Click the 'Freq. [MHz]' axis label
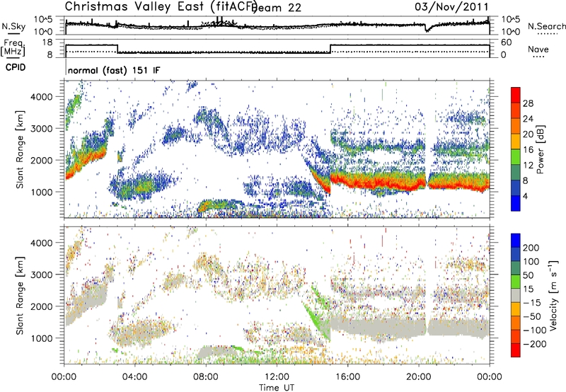 [13, 47]
